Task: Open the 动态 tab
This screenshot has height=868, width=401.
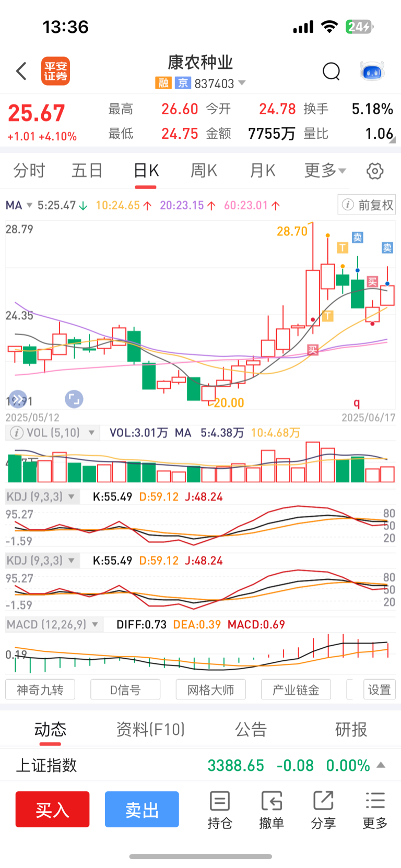Action: (50, 729)
